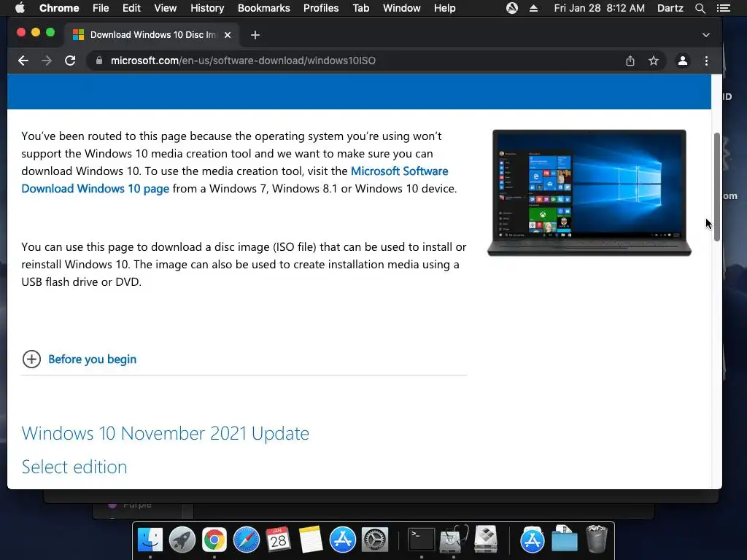Image resolution: width=747 pixels, height=560 pixels.
Task: Go back using Chrome's back arrow
Action: [23, 61]
